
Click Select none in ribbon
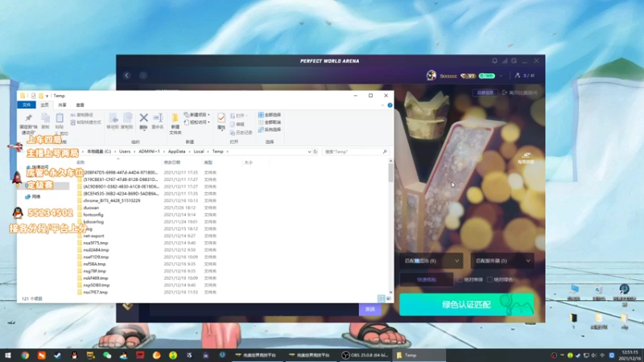[270, 122]
